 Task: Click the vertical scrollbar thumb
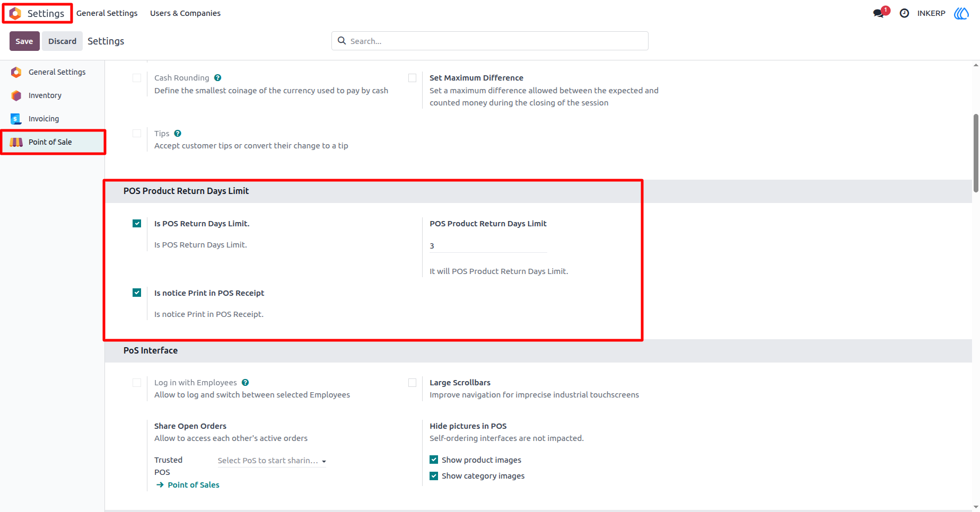[976, 153]
